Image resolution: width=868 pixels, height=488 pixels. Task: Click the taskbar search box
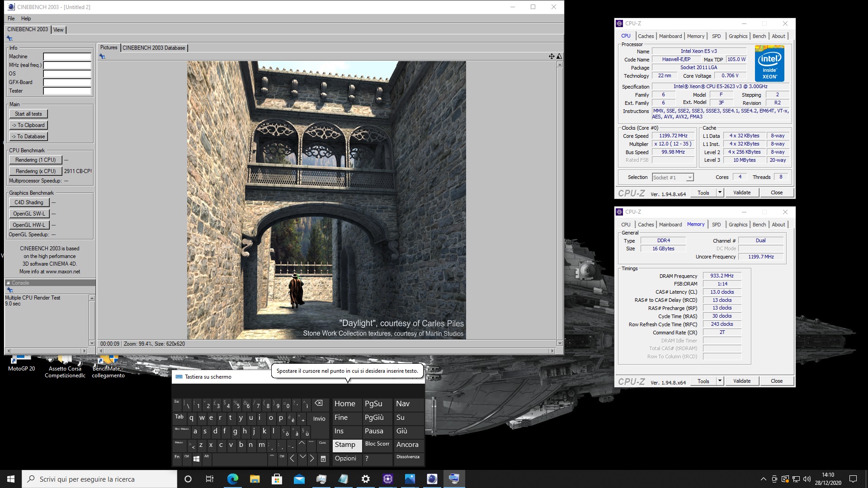[99, 479]
